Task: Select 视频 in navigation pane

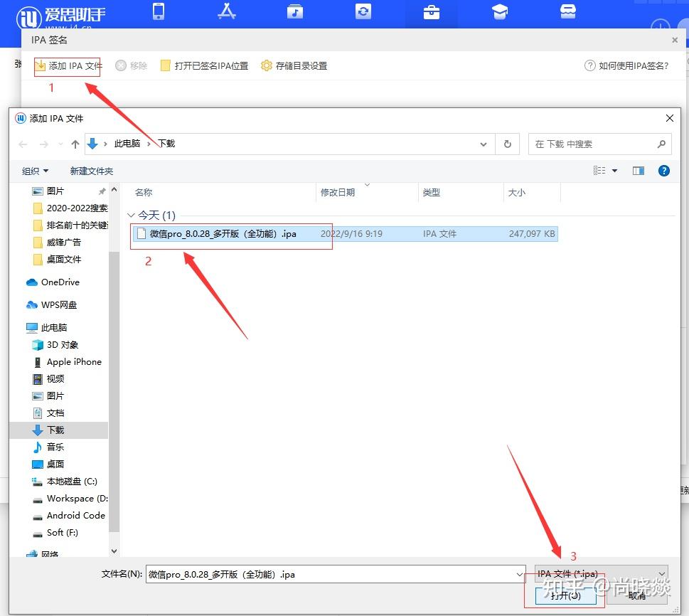Action: point(48,379)
